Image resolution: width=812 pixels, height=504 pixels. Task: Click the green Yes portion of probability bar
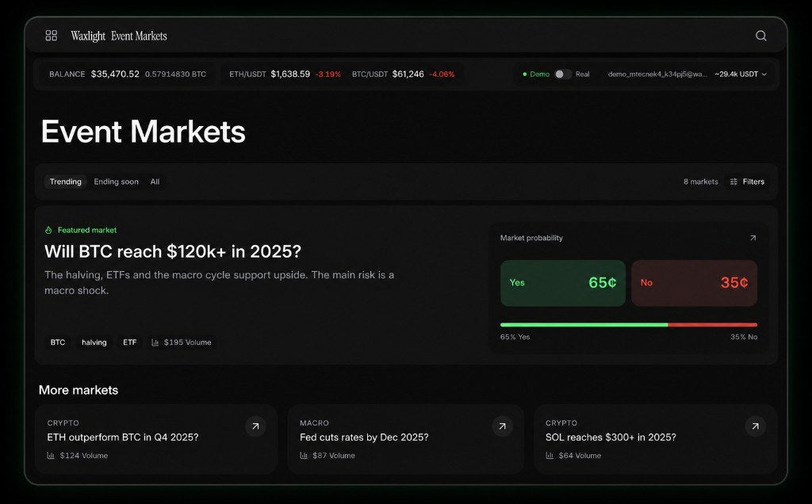coord(584,325)
